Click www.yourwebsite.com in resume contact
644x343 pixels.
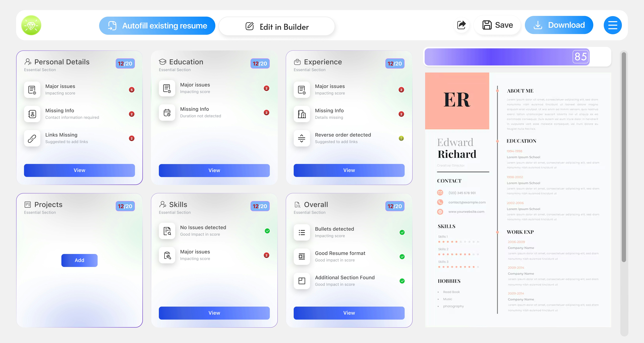point(466,212)
